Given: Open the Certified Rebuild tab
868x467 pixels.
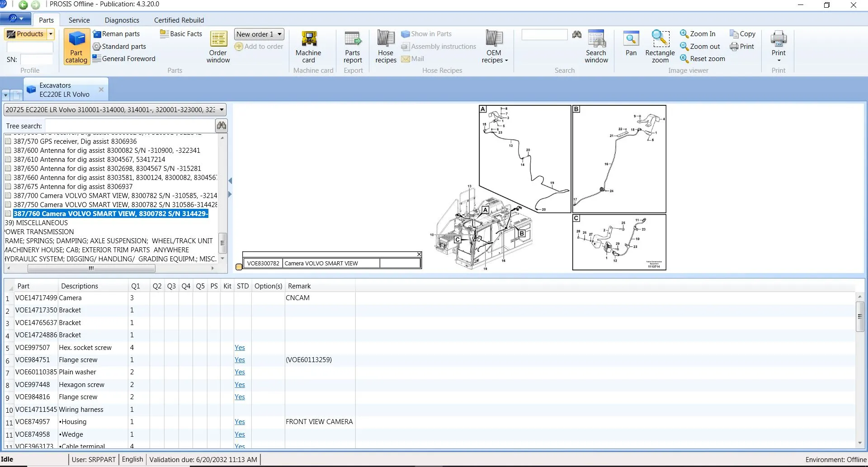Looking at the screenshot, I should (x=179, y=20).
